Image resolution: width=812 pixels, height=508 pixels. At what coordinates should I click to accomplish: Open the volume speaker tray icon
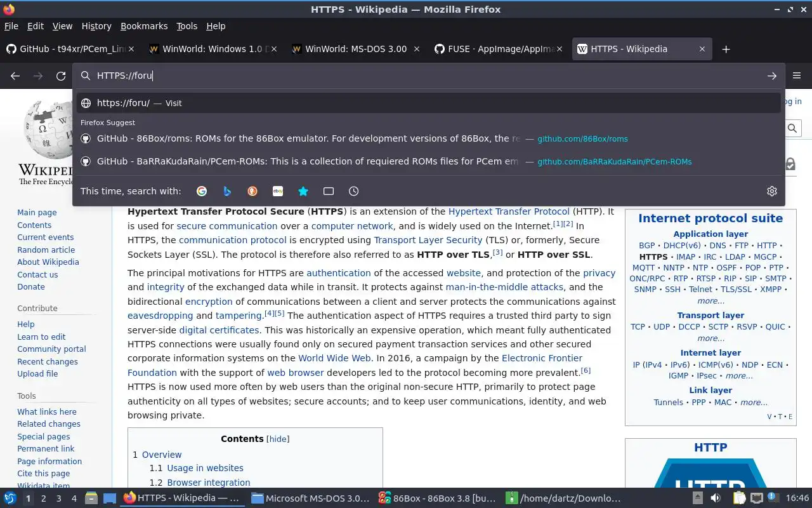click(716, 498)
